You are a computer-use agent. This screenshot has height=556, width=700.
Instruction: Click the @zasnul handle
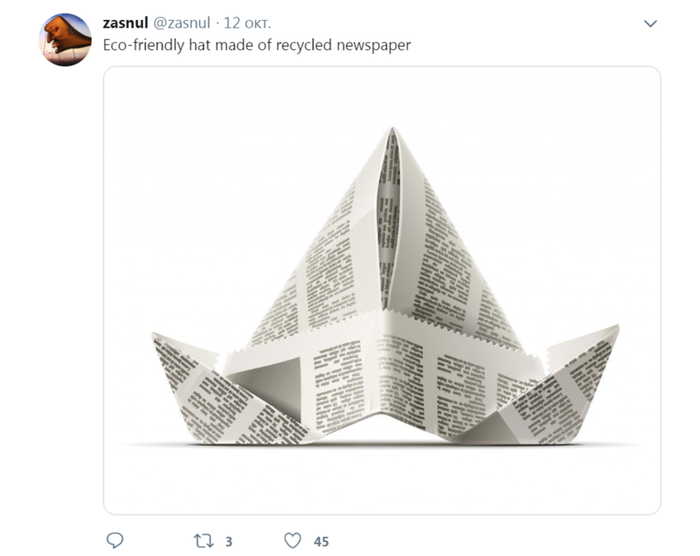pyautogui.click(x=182, y=23)
